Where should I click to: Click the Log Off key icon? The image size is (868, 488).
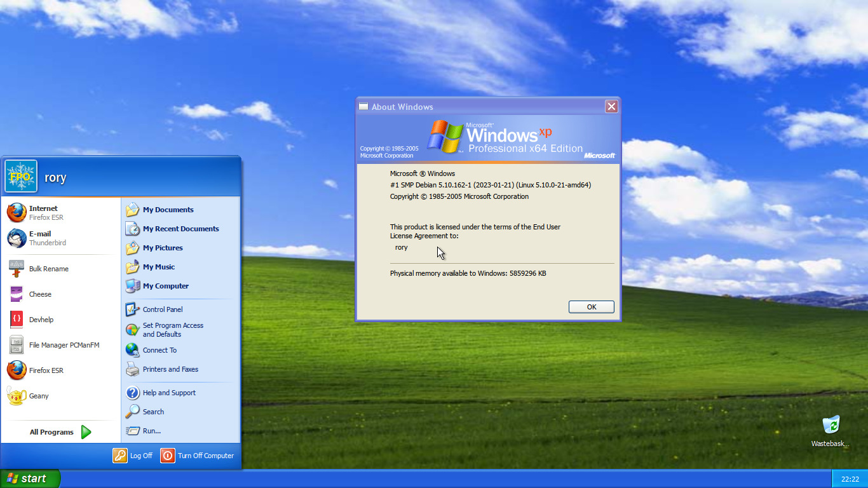pyautogui.click(x=120, y=456)
